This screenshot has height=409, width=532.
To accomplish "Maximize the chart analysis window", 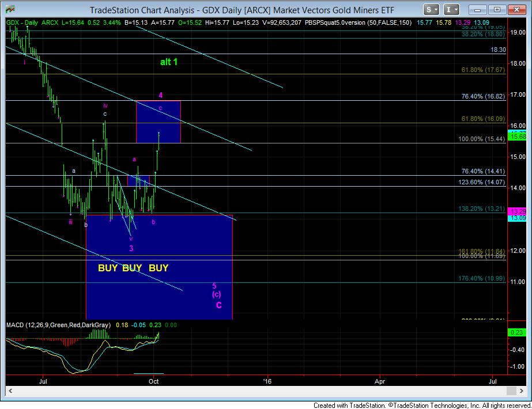I will pos(497,9).
